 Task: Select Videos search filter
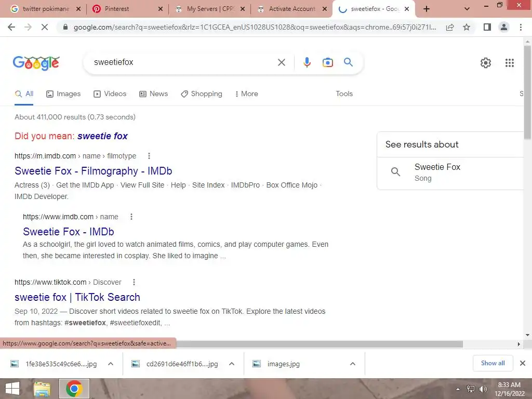coord(110,94)
